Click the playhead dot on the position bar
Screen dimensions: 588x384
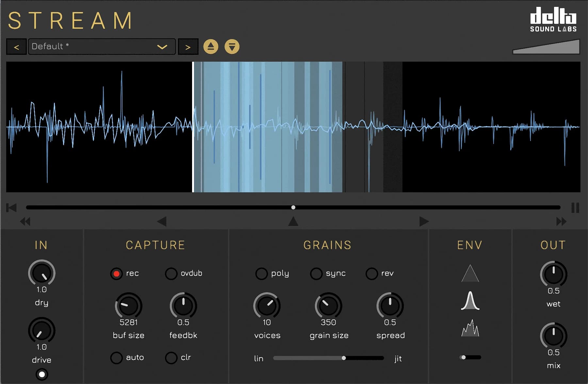(x=293, y=207)
